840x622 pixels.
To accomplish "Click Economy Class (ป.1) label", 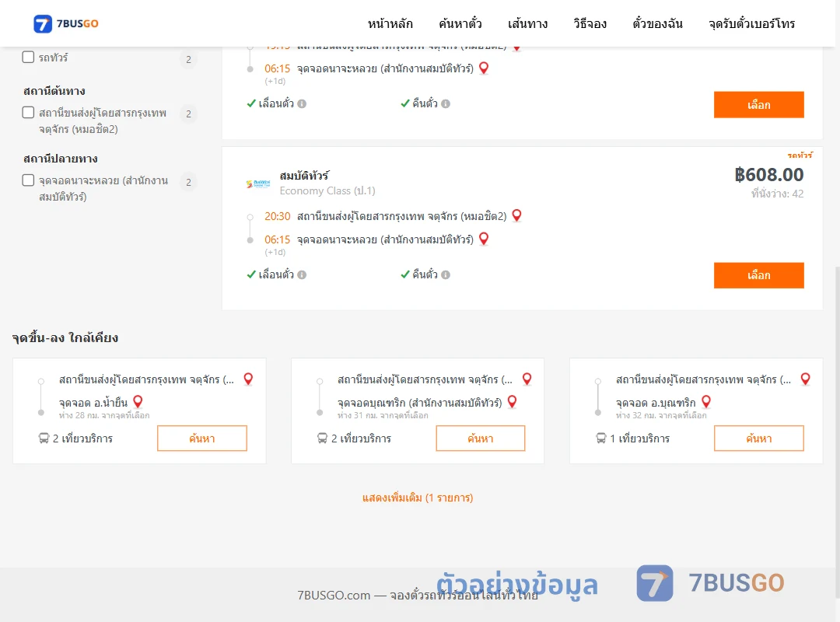I will pos(327,190).
